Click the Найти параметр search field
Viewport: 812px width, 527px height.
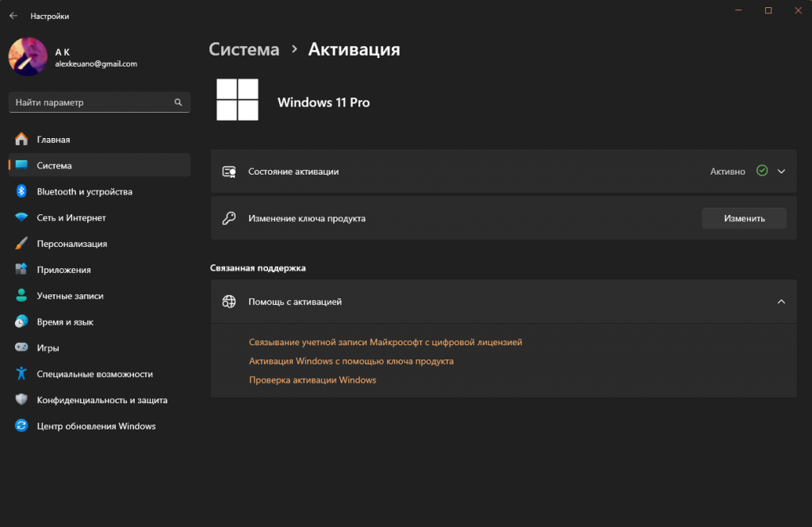click(91, 102)
